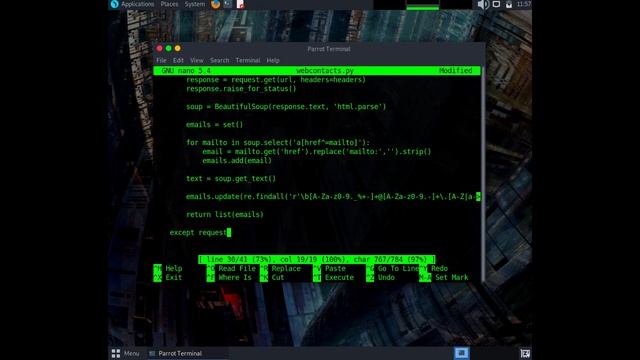Click the webcontacts.py filename in nano header
640x360 pixels.
click(x=324, y=71)
